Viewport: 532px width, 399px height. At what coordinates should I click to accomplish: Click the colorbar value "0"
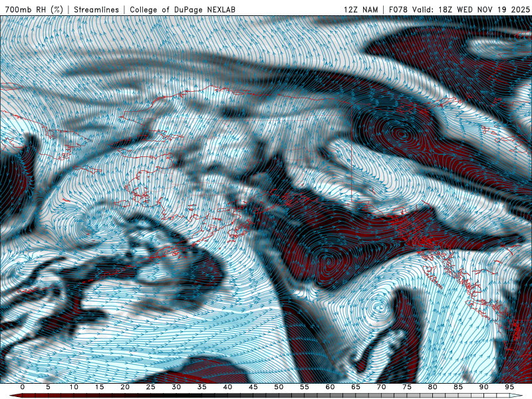point(23,387)
